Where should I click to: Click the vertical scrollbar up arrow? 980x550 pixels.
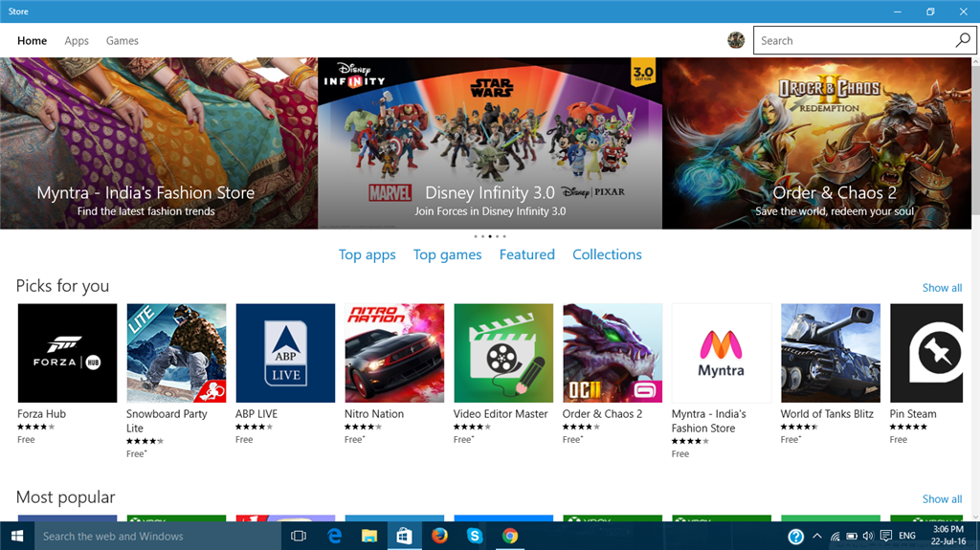[975, 62]
